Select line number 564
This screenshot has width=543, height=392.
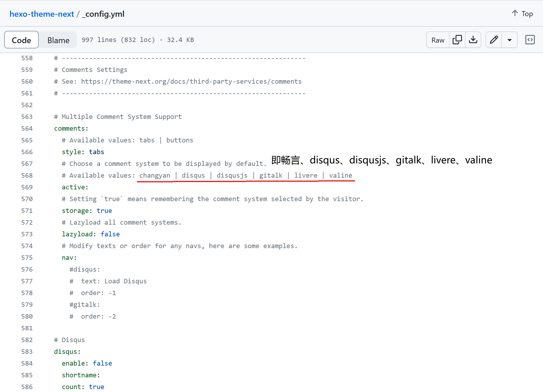coord(27,129)
